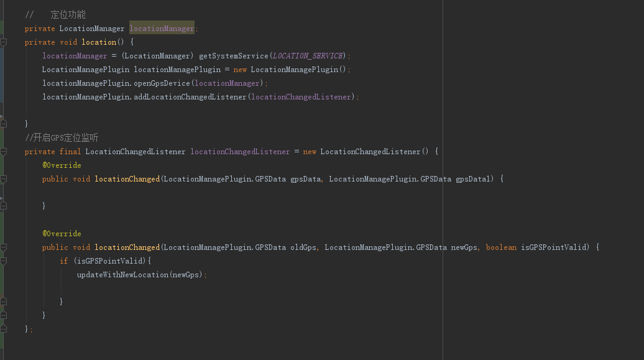Click the "if" keyword
Screen dimensions: 644x360
(63, 261)
